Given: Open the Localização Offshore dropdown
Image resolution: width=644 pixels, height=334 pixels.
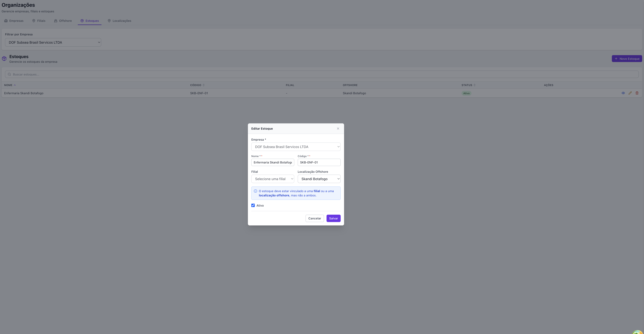Looking at the screenshot, I should point(319,179).
